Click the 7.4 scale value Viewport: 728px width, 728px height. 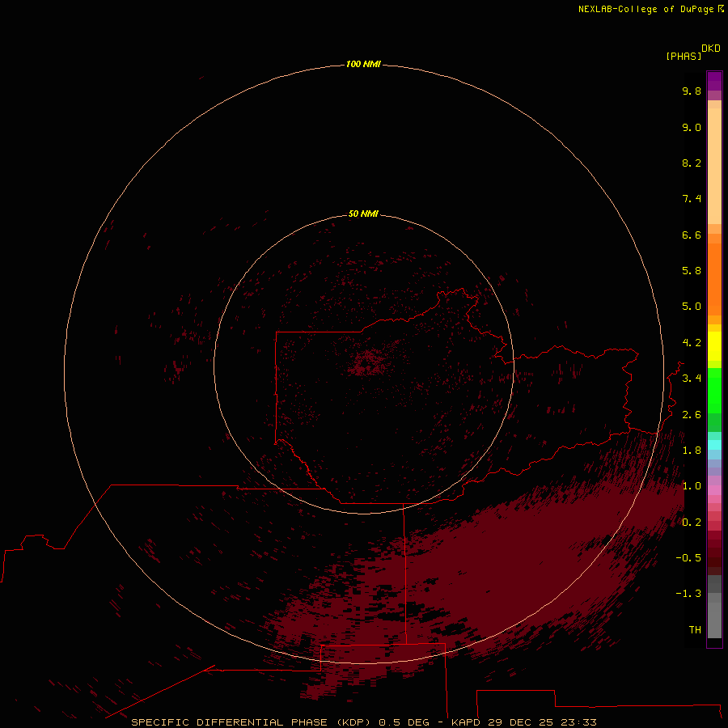(692, 199)
